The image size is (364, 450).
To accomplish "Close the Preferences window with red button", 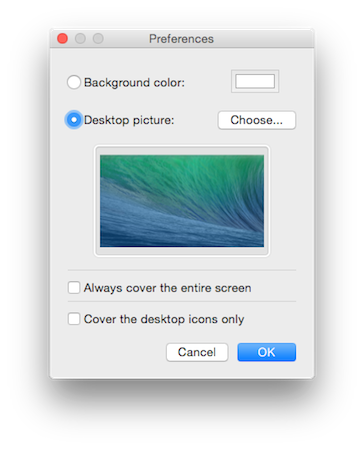I will [62, 39].
